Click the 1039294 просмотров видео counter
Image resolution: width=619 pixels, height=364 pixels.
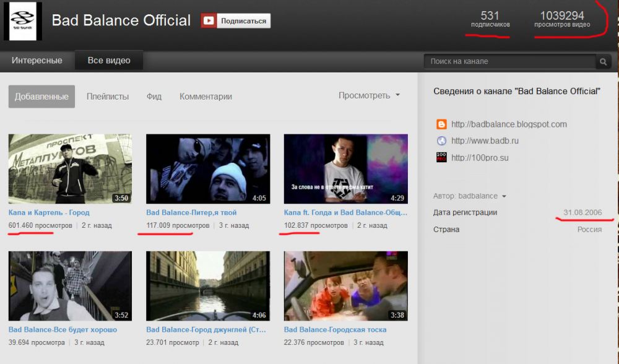coord(562,19)
